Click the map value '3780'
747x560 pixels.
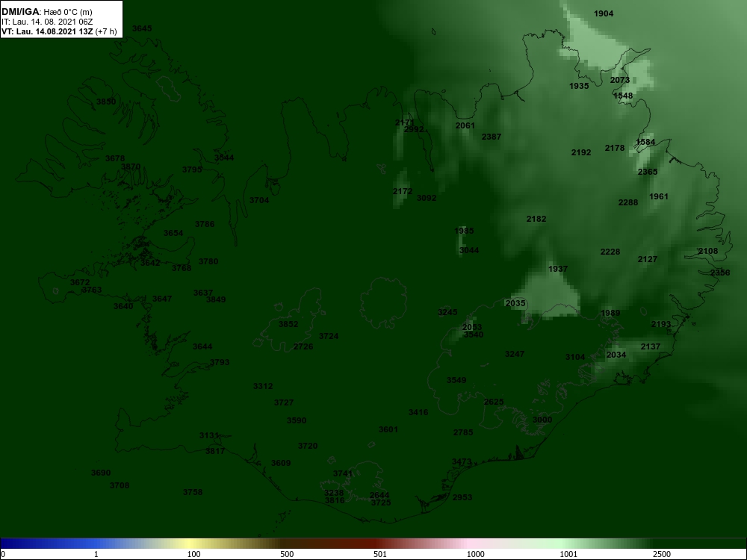(208, 261)
